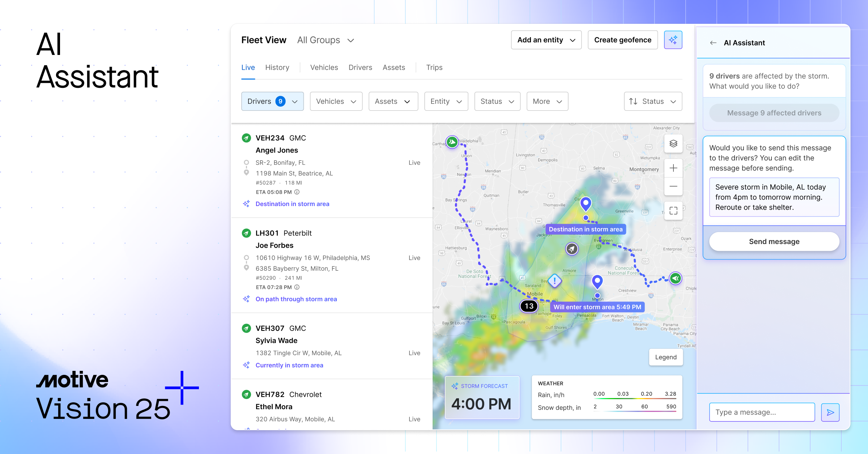Image resolution: width=868 pixels, height=454 pixels.
Task: Click the Type a message field
Action: [x=762, y=412]
